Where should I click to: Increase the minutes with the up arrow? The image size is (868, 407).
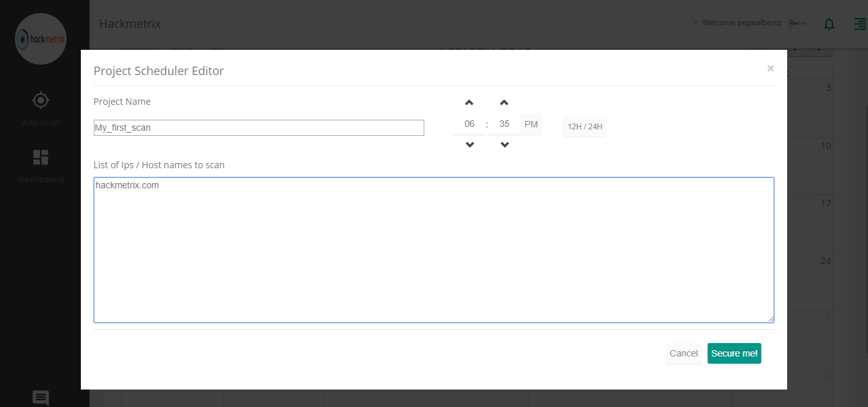coord(505,103)
